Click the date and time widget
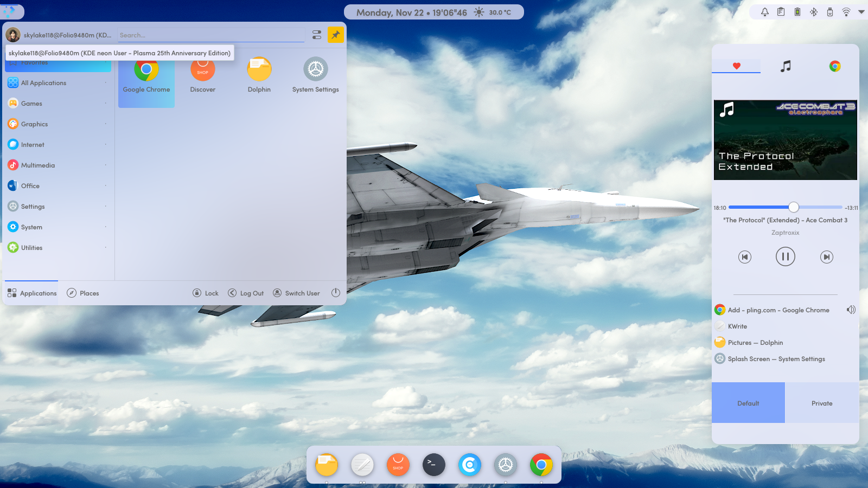Viewport: 868px width, 488px height. coord(412,12)
